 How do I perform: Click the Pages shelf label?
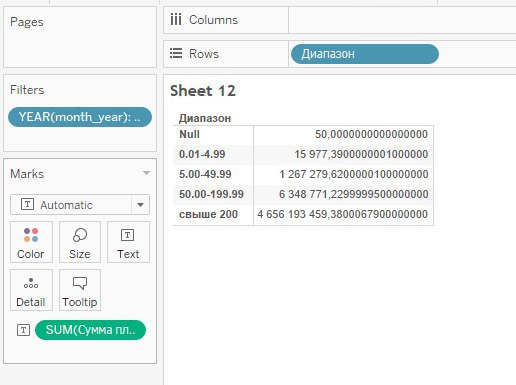[x=27, y=22]
